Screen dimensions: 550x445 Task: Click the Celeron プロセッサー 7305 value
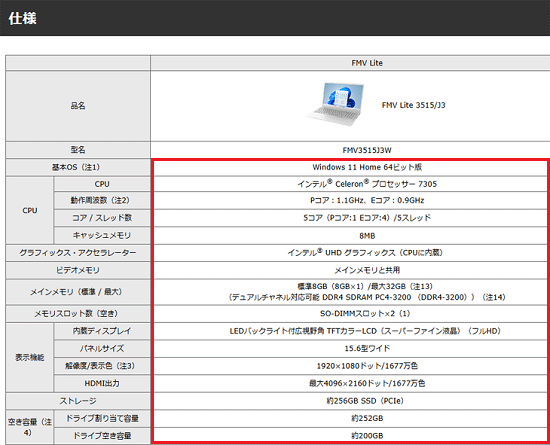click(x=367, y=184)
